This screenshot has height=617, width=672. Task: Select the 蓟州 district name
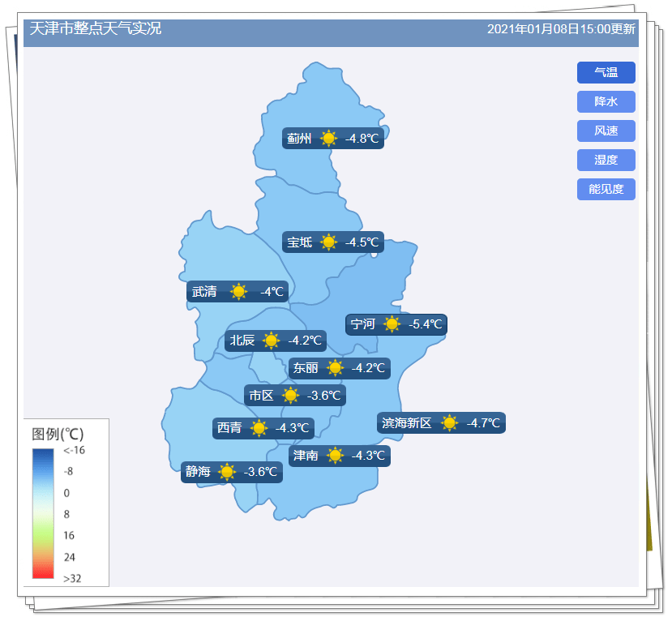click(299, 139)
